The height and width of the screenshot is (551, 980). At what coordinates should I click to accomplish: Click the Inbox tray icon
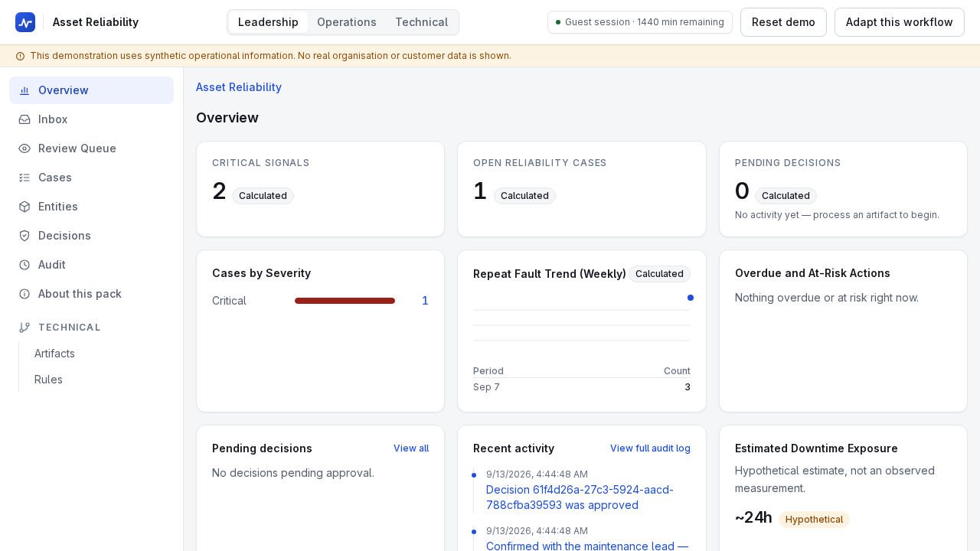tap(24, 119)
